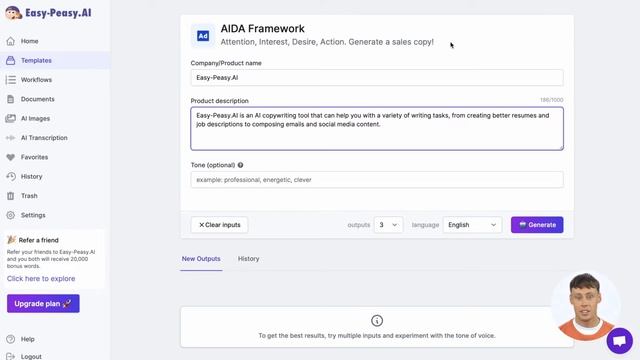Image resolution: width=640 pixels, height=360 pixels.
Task: Click the Templates sidebar icon
Action: tap(11, 60)
